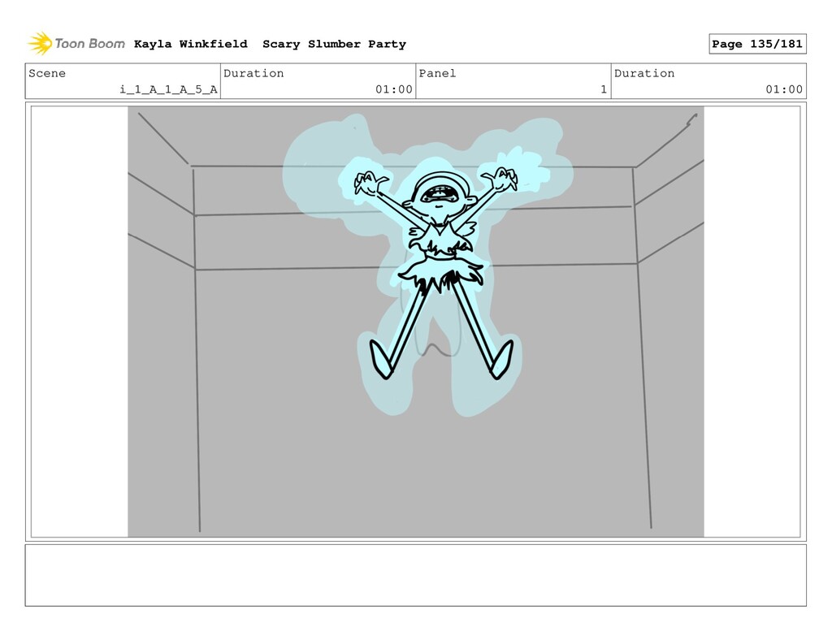This screenshot has height=644, width=832.
Task: Click the empty notes box below panel
Action: 415,575
